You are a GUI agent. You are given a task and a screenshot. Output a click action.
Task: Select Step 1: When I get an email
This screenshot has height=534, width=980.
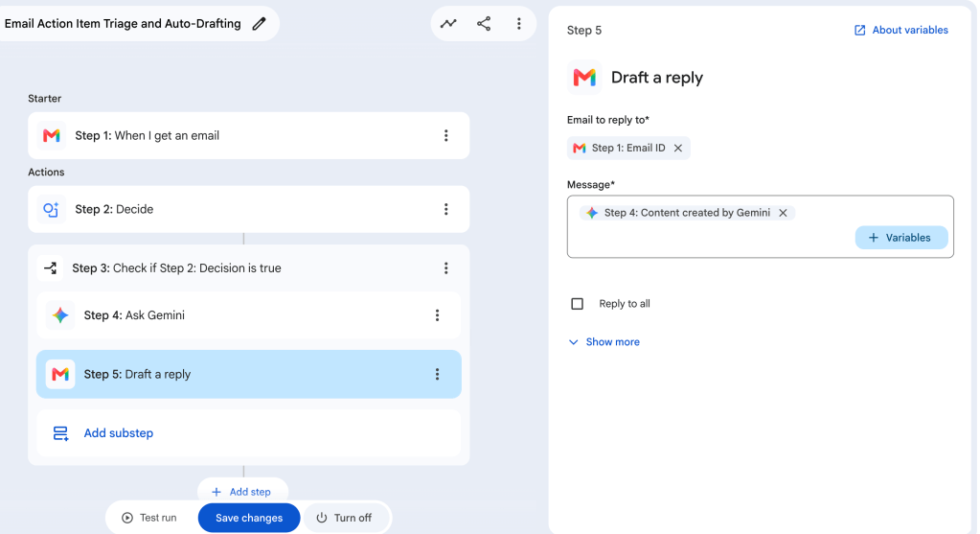click(x=249, y=136)
